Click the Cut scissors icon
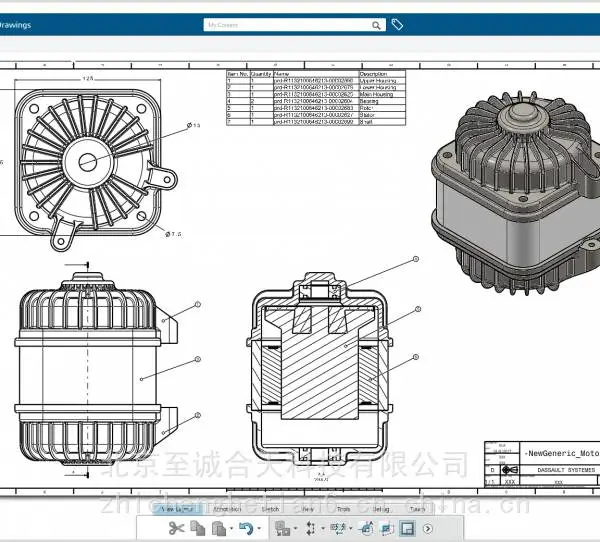 pyautogui.click(x=176, y=528)
